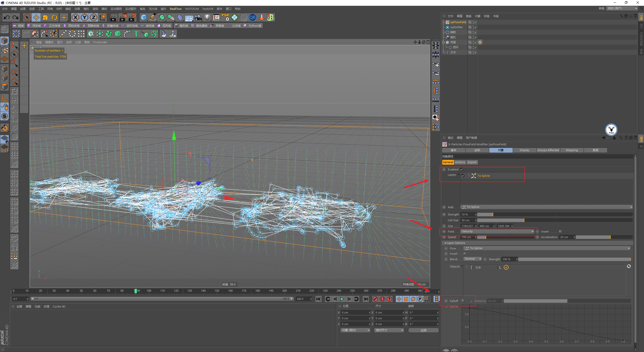Click the General tab in properties

[x=449, y=162]
